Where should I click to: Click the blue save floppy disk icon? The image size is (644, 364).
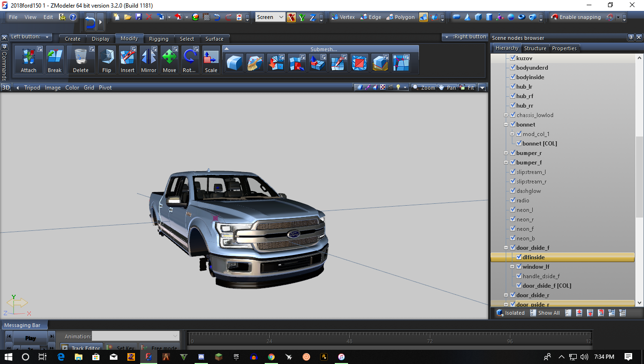(138, 17)
